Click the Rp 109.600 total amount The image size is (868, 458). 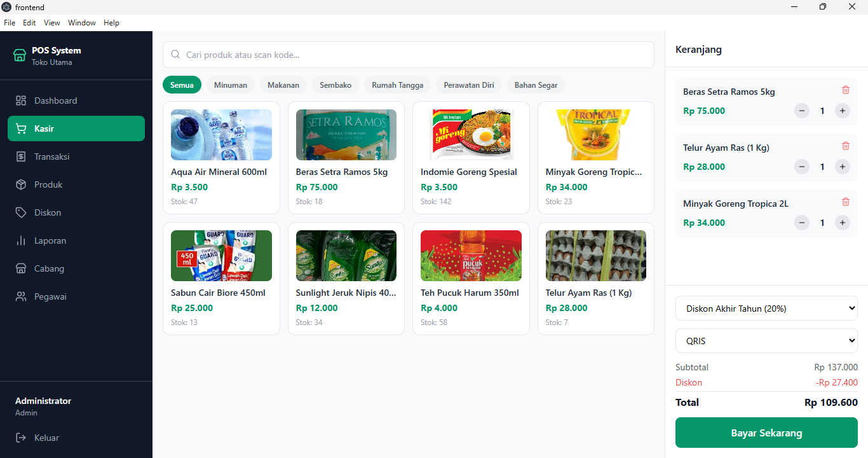tap(831, 403)
